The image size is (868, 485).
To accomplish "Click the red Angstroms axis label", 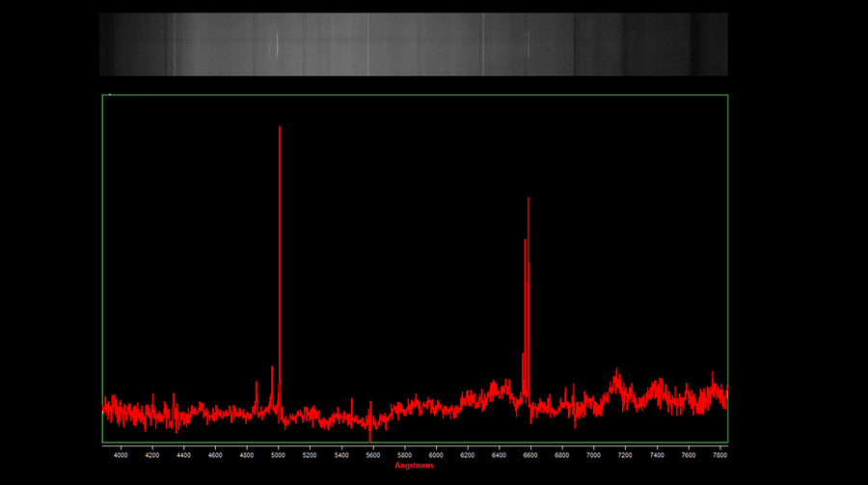I will click(414, 466).
